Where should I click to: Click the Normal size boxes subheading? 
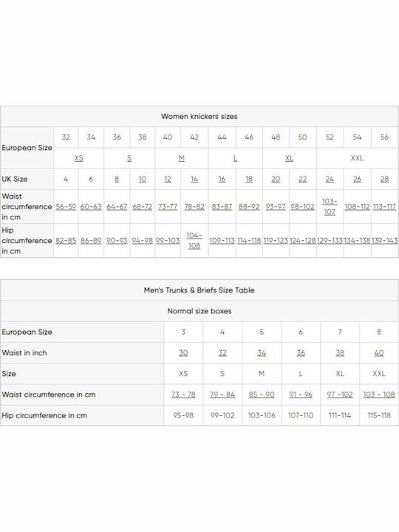coord(199,311)
